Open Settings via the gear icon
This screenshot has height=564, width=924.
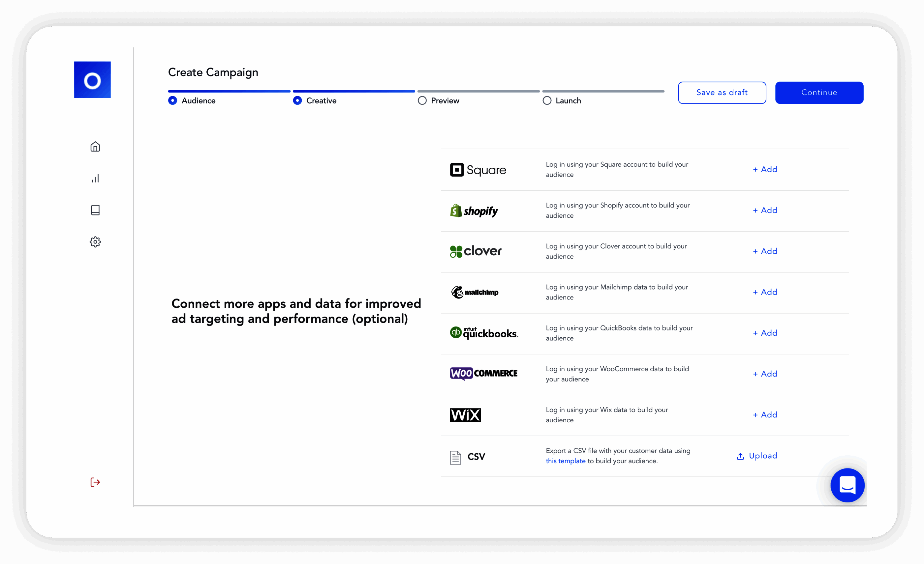95,242
